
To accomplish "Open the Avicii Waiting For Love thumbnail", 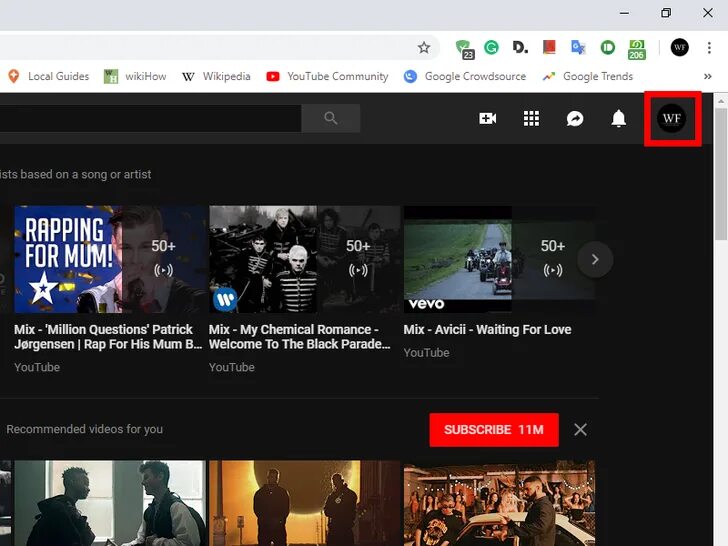I will pyautogui.click(x=499, y=259).
